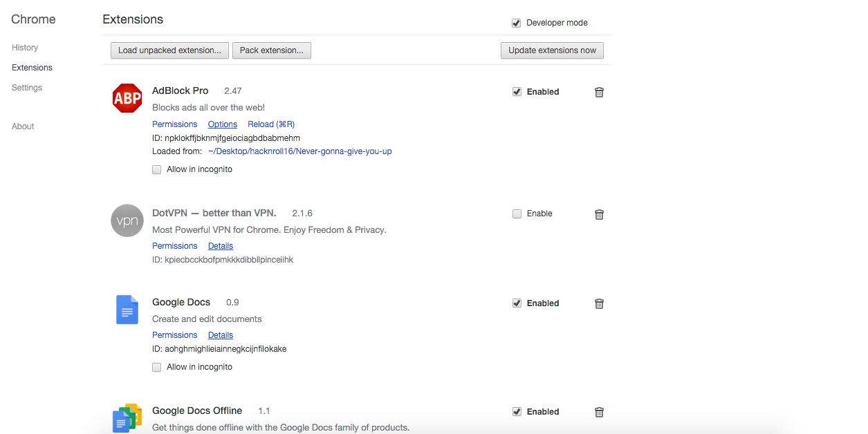The image size is (868, 434).
Task: Uncheck Developer mode checkbox
Action: (516, 23)
